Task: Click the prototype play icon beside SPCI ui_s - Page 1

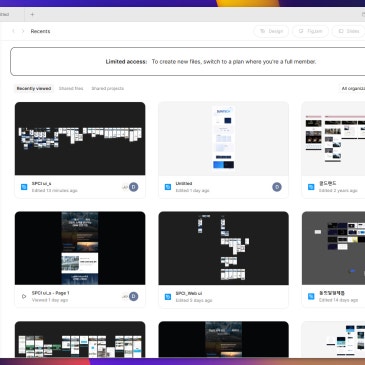Action: pyautogui.click(x=24, y=296)
